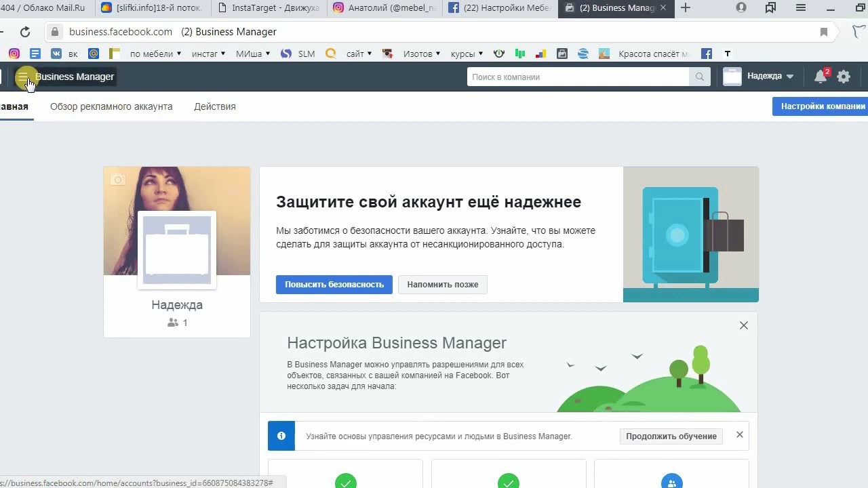Click the people count under Надежда

click(177, 323)
